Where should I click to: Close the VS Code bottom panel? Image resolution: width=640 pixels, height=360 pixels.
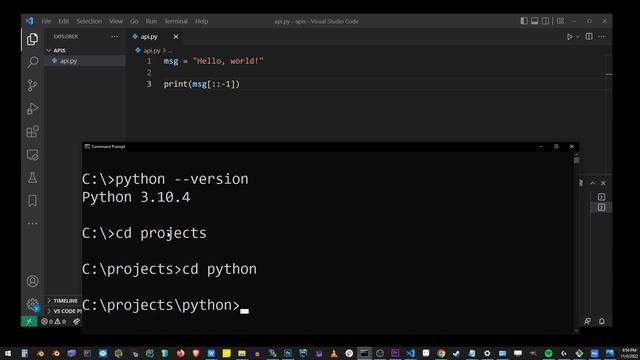(x=603, y=183)
